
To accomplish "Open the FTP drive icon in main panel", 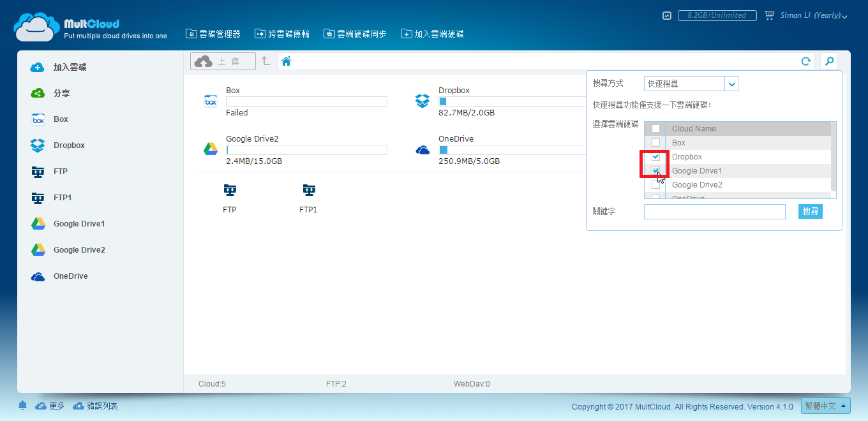I will click(x=230, y=189).
